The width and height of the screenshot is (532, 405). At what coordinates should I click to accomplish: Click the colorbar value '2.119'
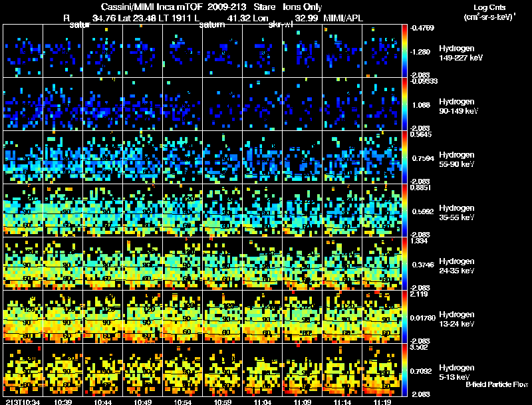(419, 294)
